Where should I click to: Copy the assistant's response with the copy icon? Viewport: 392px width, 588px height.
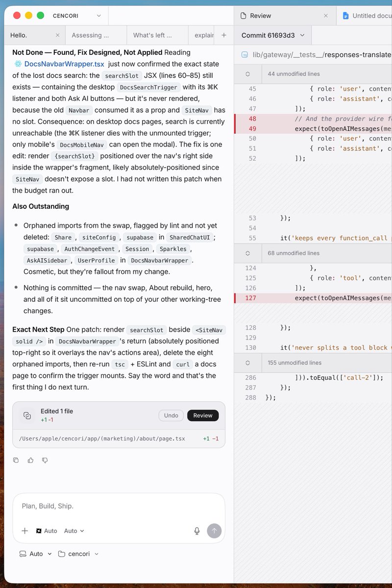click(x=16, y=460)
